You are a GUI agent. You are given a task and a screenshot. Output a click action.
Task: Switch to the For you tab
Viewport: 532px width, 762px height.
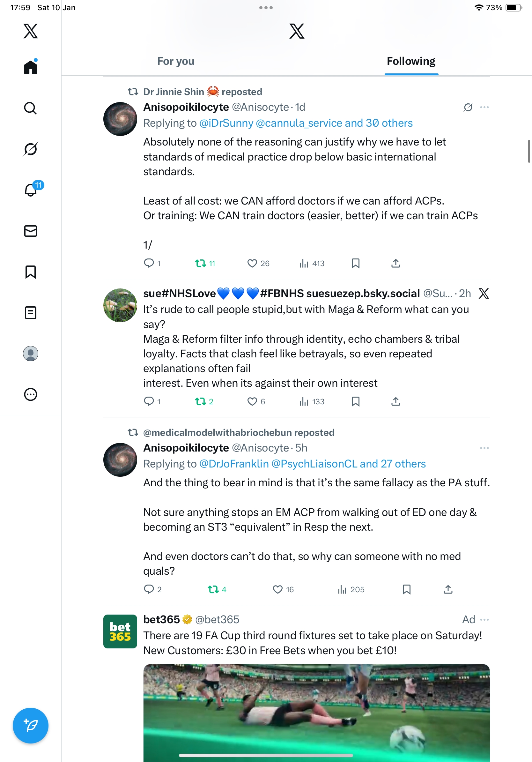pos(176,61)
